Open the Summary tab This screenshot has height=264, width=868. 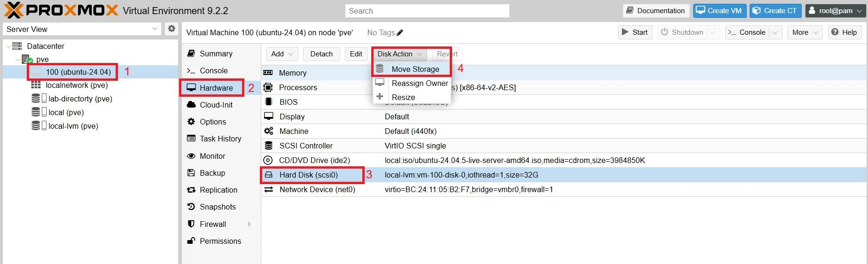pos(221,54)
